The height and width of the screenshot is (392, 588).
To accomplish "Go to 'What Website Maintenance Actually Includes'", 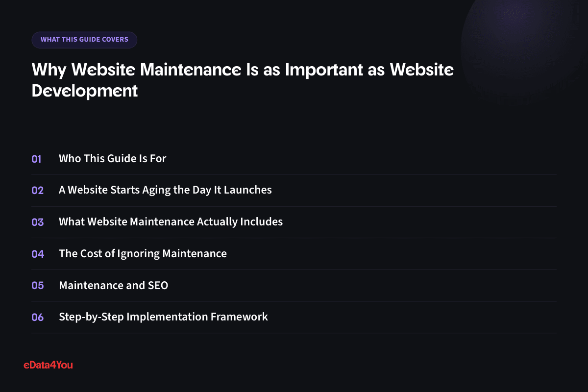I will tap(171, 221).
